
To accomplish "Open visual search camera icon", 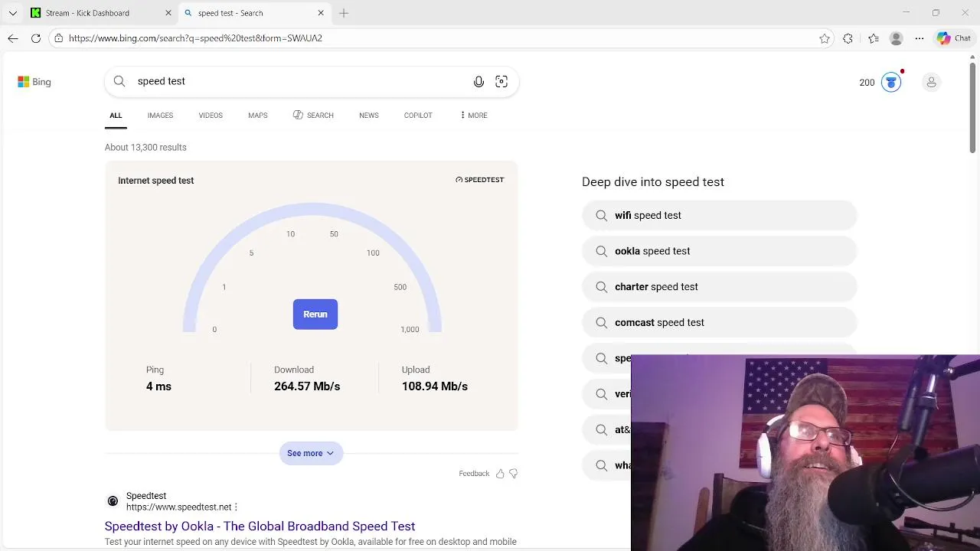I will [501, 82].
